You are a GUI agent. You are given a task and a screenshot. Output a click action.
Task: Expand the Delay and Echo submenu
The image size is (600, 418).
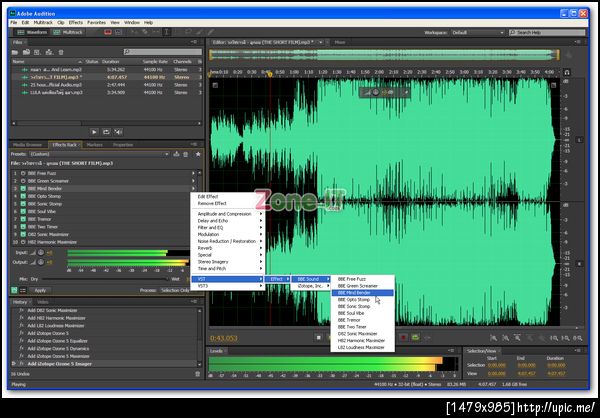227,221
